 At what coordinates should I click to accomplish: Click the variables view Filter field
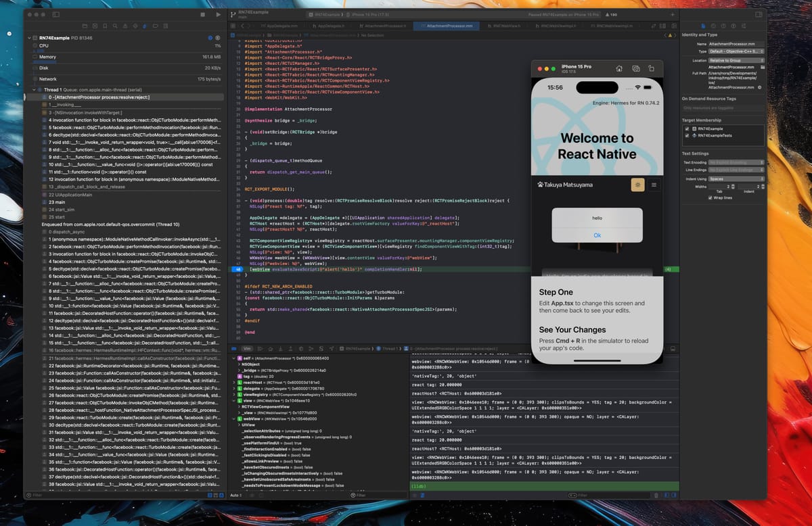(378, 496)
